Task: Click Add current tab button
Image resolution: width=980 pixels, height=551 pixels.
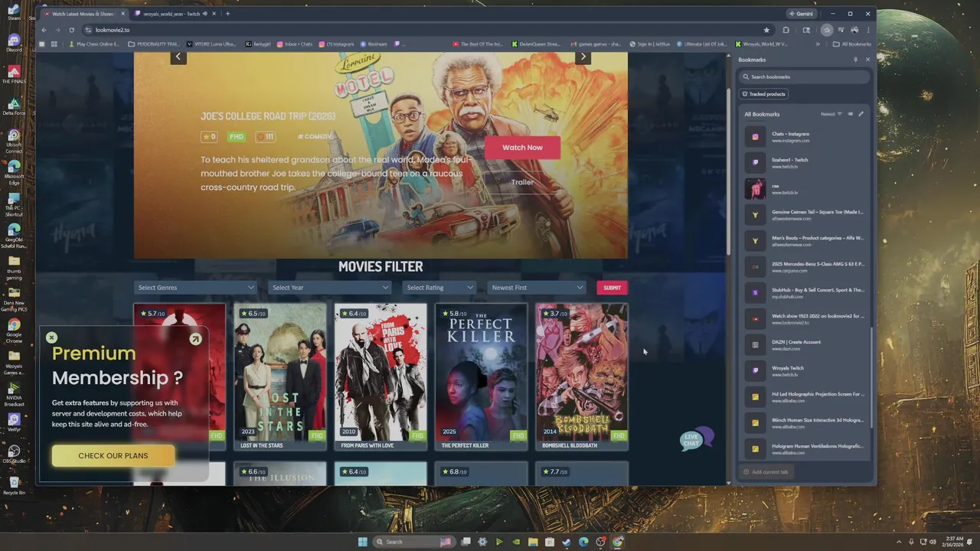Action: [766, 472]
